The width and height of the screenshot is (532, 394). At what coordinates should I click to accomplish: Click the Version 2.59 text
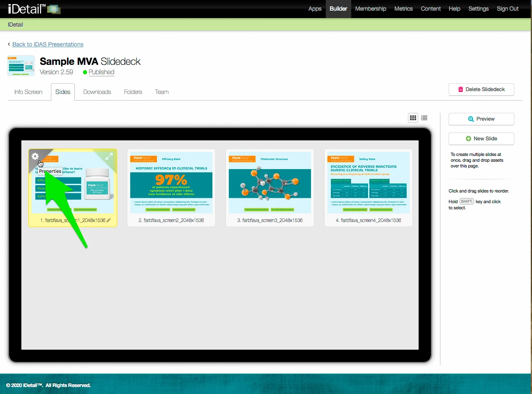pyautogui.click(x=56, y=72)
